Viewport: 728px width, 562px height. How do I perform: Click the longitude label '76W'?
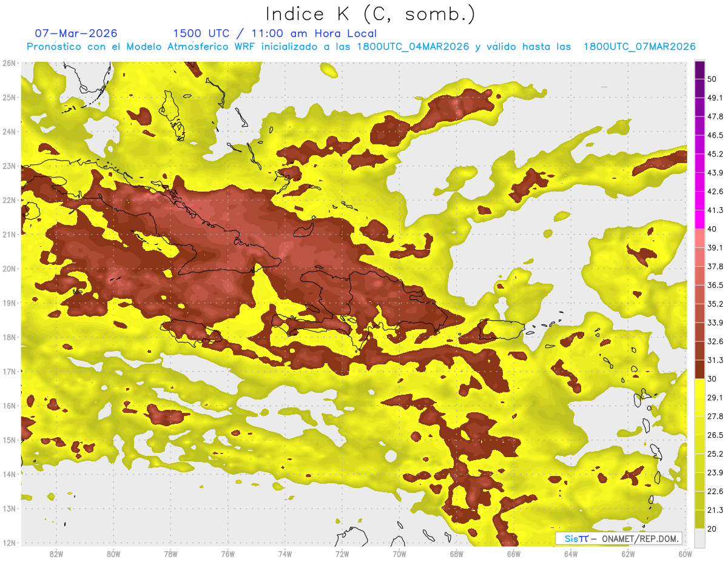tap(227, 554)
